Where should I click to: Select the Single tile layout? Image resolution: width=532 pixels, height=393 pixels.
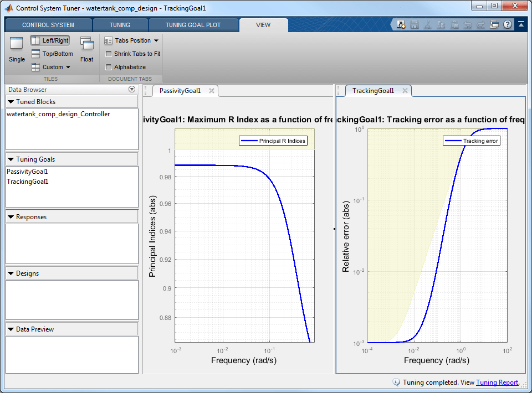tap(17, 49)
